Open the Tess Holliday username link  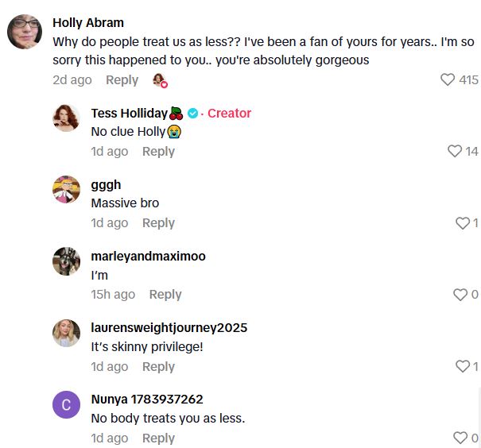(130, 113)
